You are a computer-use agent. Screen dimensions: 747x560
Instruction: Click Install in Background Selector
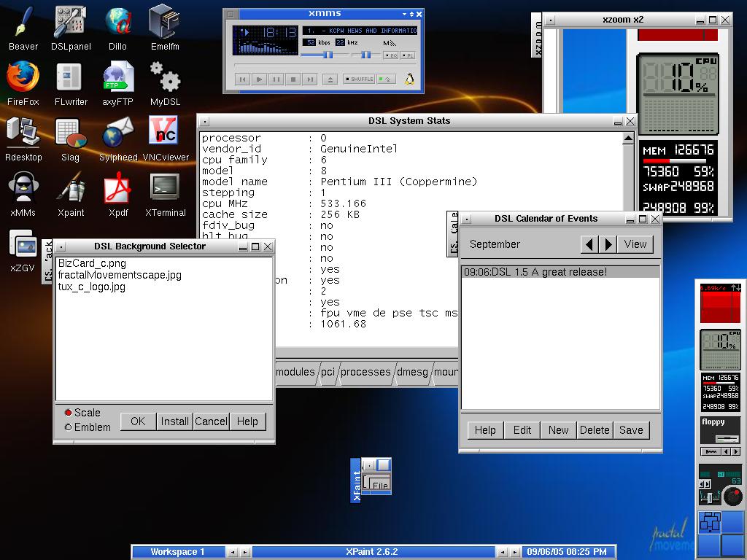tap(174, 421)
